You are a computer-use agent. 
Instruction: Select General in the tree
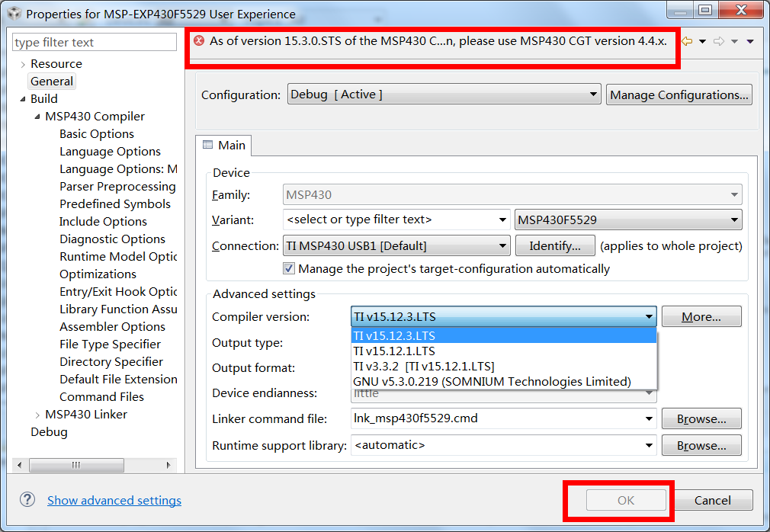pos(52,82)
